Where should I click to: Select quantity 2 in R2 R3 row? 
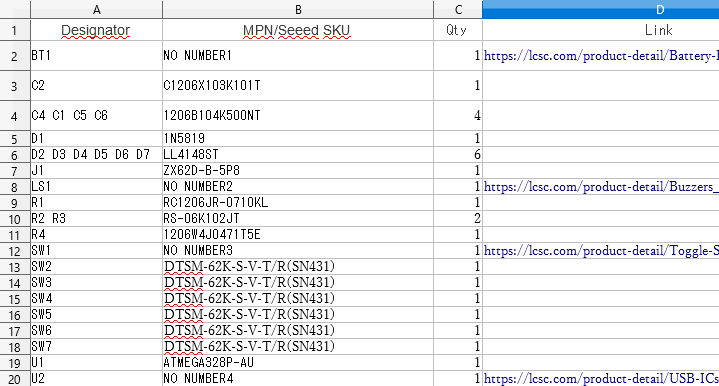click(458, 219)
